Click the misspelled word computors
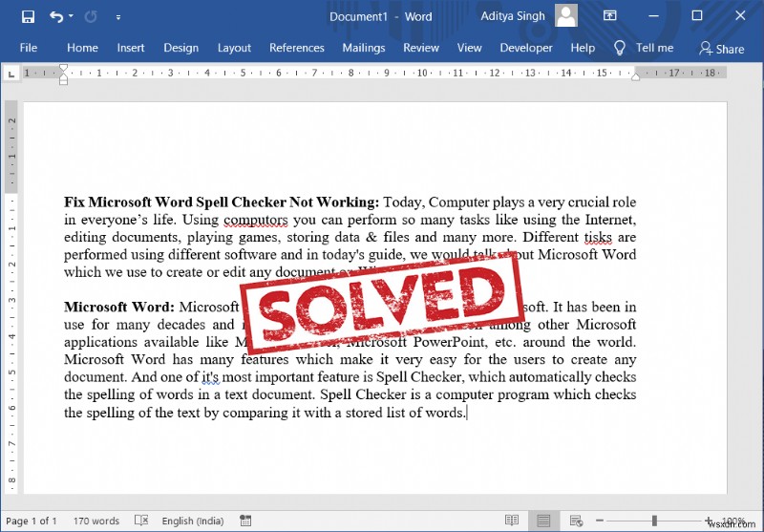764x532 pixels. (x=256, y=220)
